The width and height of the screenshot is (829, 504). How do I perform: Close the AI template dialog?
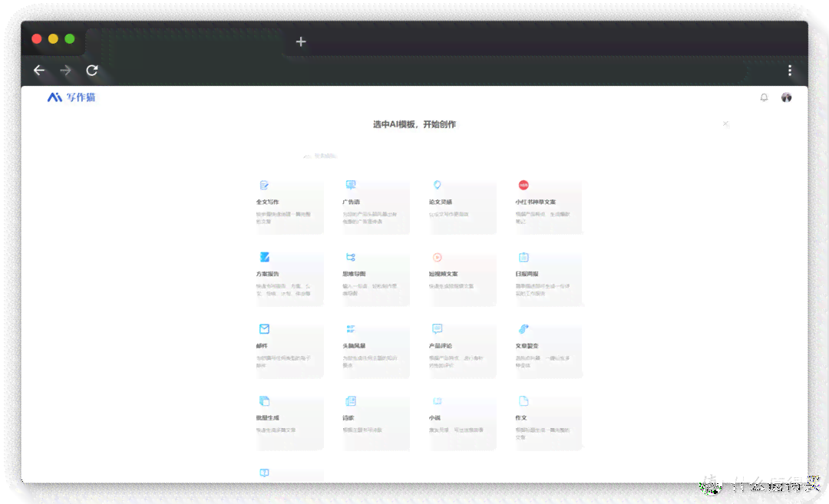point(725,124)
